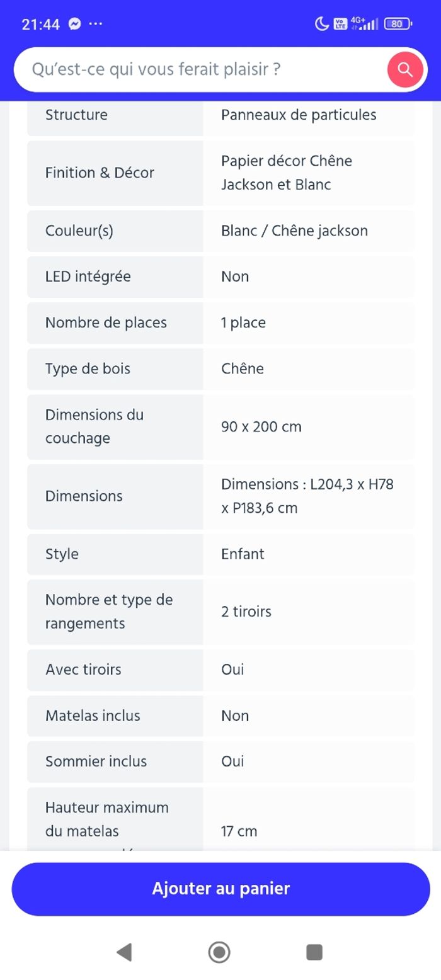This screenshot has width=441, height=980.
Task: Tap the Matelas inclus Non row
Action: coord(220,715)
